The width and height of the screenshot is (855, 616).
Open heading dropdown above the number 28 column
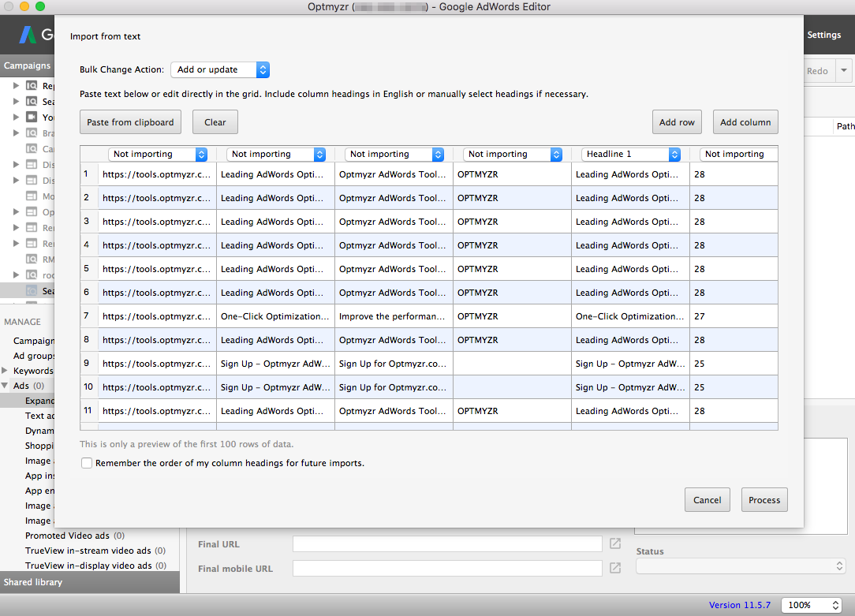point(738,155)
